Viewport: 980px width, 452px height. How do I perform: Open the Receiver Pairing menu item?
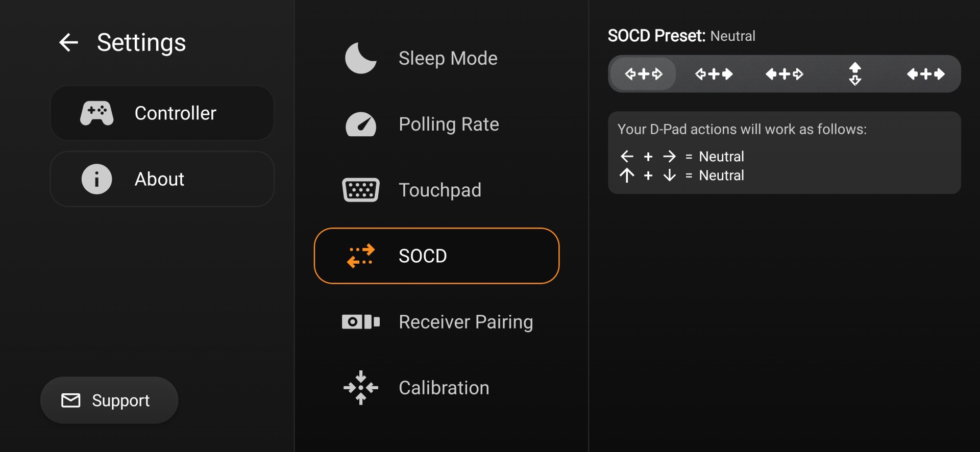pyautogui.click(x=437, y=322)
